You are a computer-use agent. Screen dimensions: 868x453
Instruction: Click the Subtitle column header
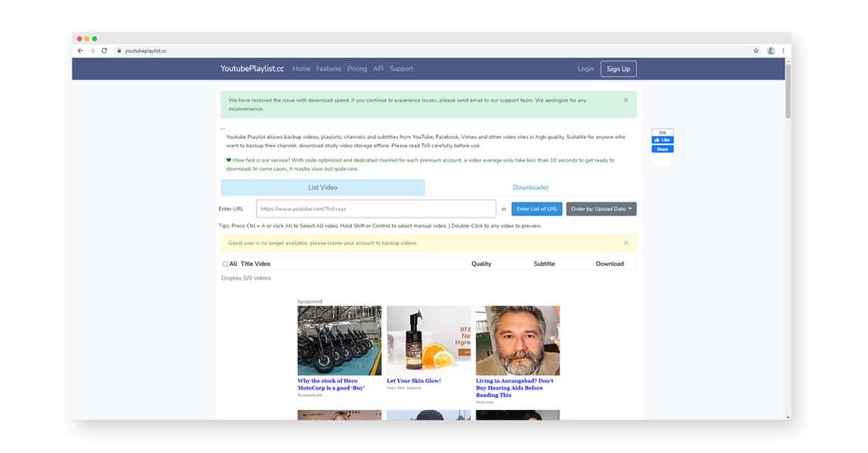[544, 263]
